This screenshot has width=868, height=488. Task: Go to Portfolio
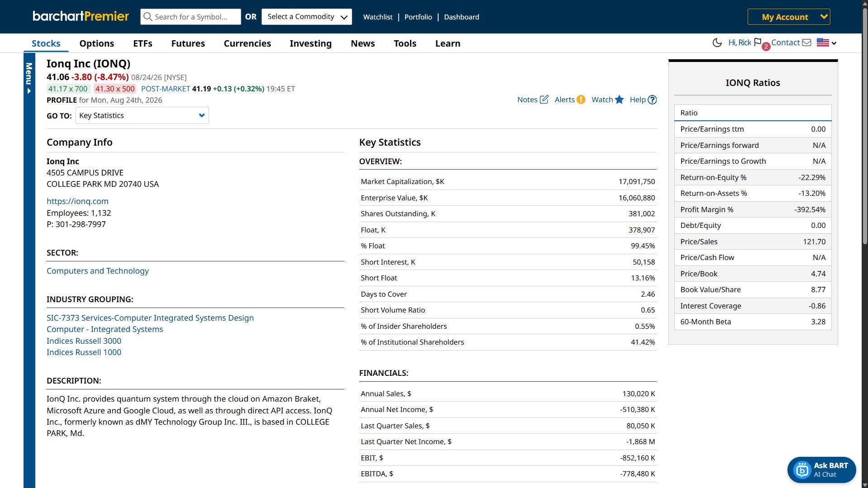coord(418,17)
